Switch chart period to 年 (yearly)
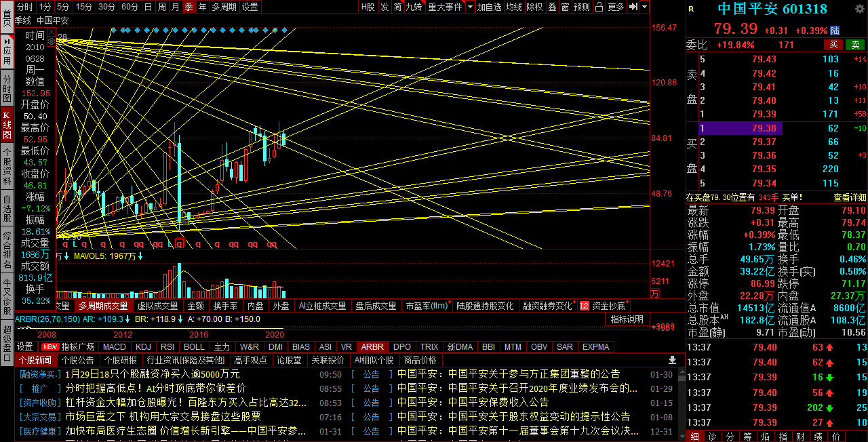This screenshot has height=442, width=868. (202, 7)
